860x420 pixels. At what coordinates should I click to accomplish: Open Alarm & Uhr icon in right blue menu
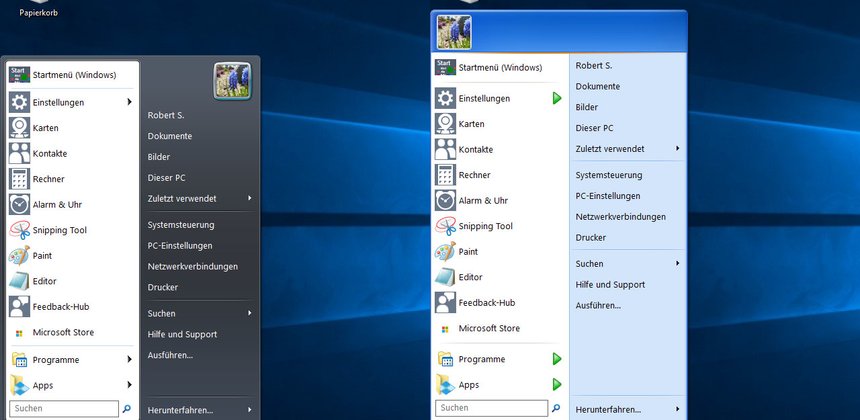coord(445,200)
